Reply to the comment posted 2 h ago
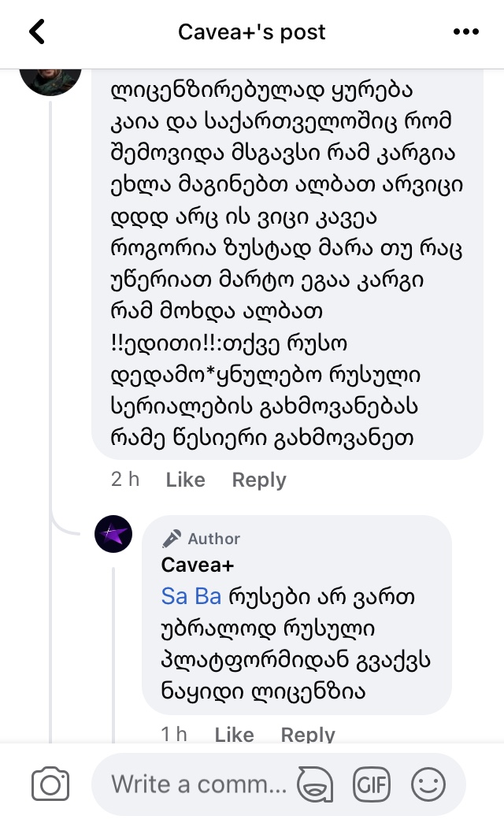 pyautogui.click(x=258, y=480)
